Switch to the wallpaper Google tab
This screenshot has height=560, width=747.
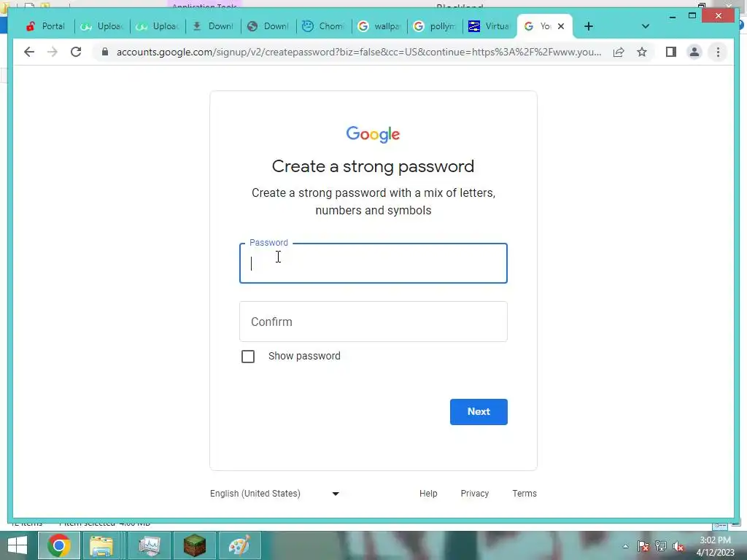coord(379,26)
